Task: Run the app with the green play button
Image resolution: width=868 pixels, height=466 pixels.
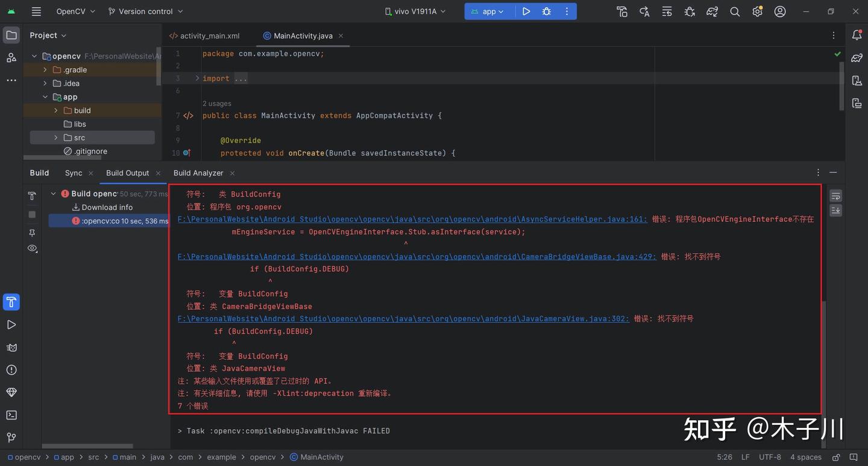Action: [x=526, y=11]
